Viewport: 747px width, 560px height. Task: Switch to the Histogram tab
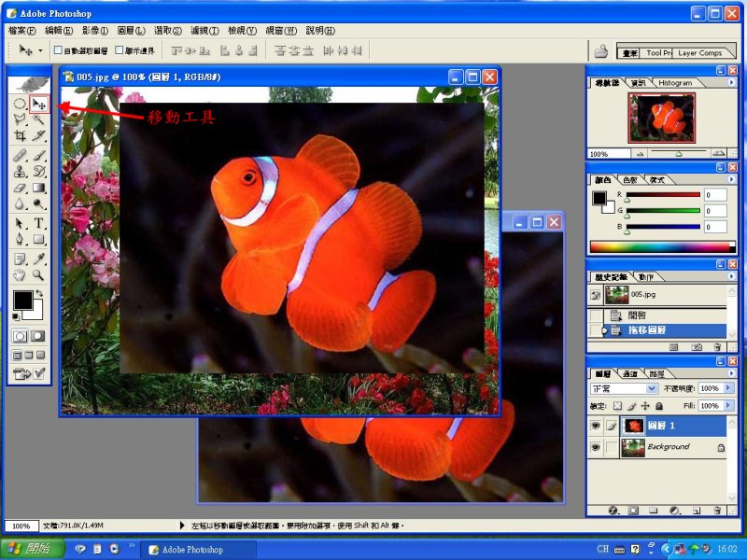pos(674,83)
